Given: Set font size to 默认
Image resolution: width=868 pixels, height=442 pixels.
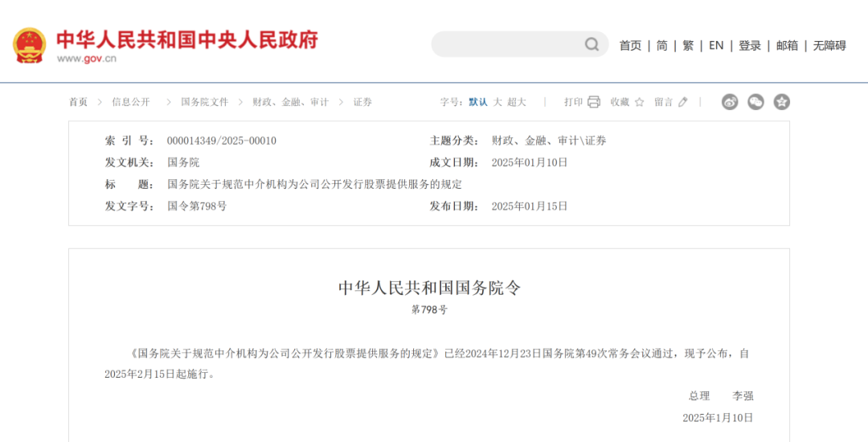Looking at the screenshot, I should (x=478, y=102).
